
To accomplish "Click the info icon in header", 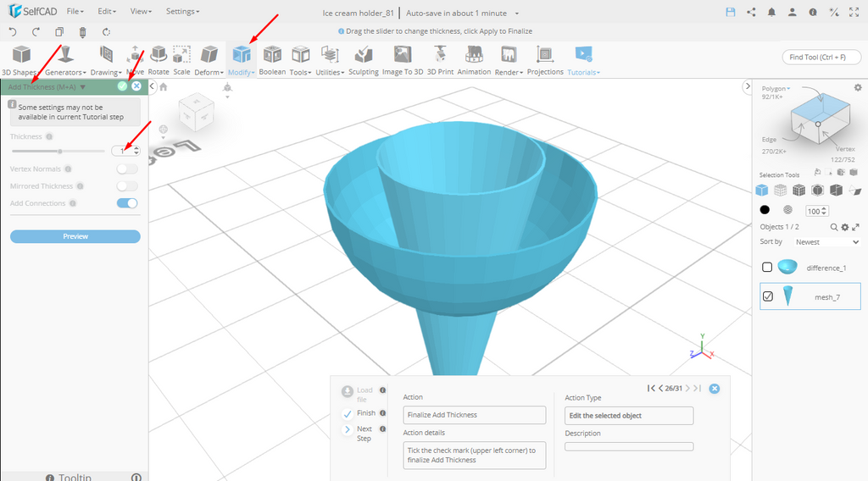I will coord(813,12).
